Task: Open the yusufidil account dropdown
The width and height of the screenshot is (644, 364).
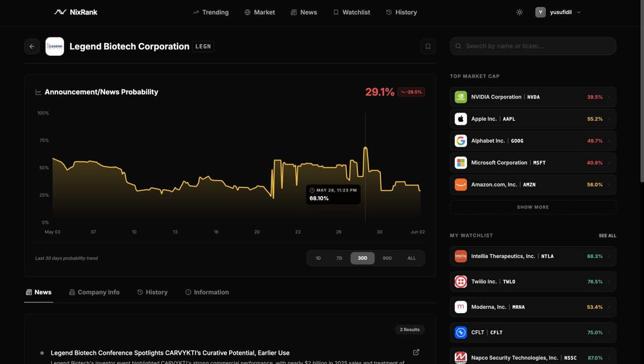Action: pos(558,12)
